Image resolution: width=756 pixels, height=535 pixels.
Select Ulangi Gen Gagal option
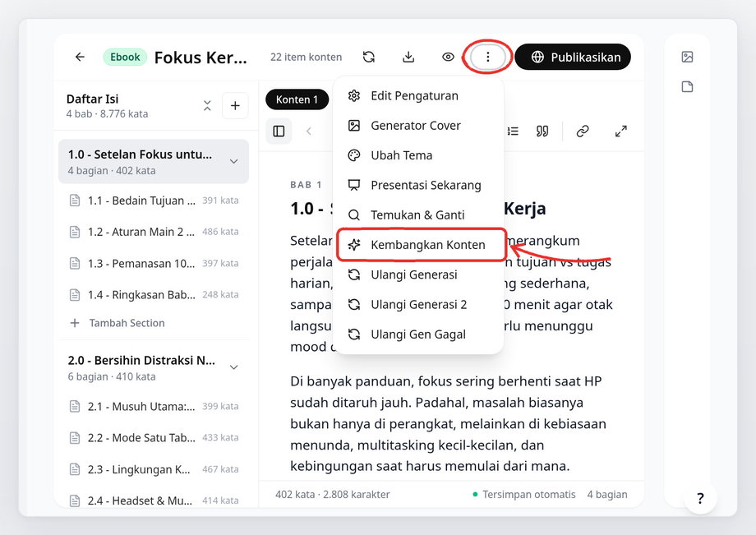point(418,334)
